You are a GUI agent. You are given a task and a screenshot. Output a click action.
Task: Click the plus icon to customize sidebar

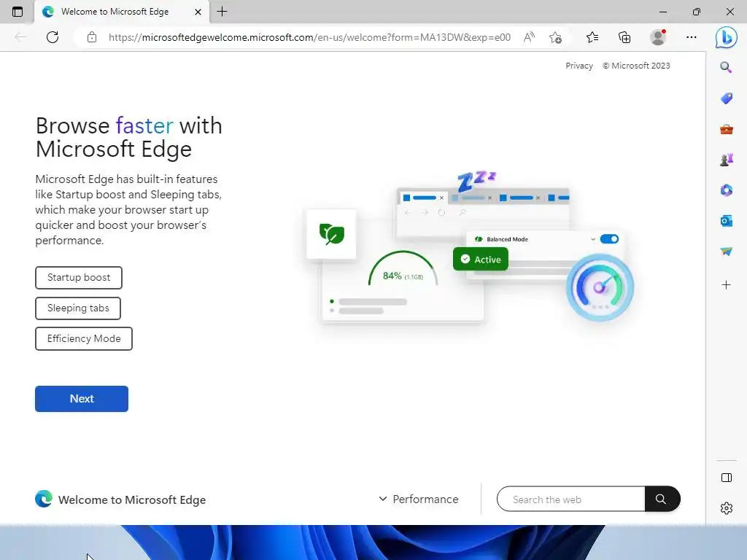coord(726,285)
